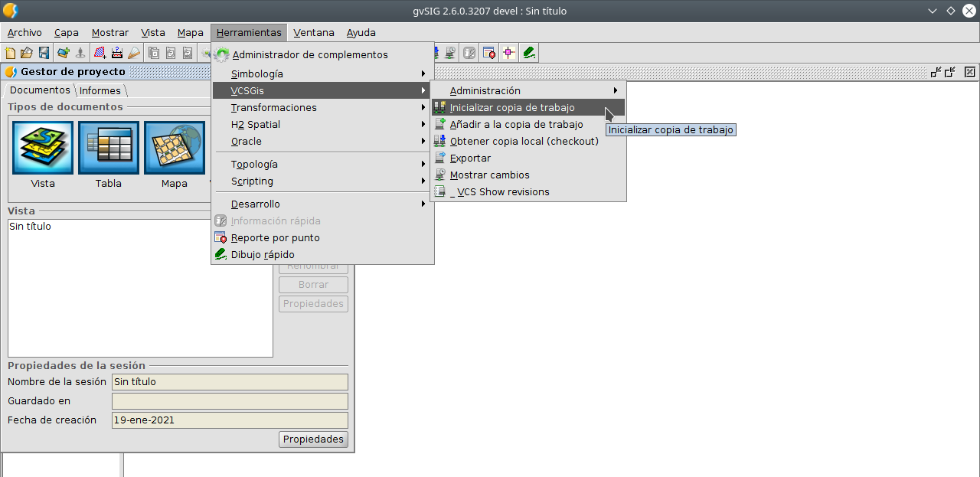Click the Open project folder icon
The image size is (980, 477).
pos(27,53)
